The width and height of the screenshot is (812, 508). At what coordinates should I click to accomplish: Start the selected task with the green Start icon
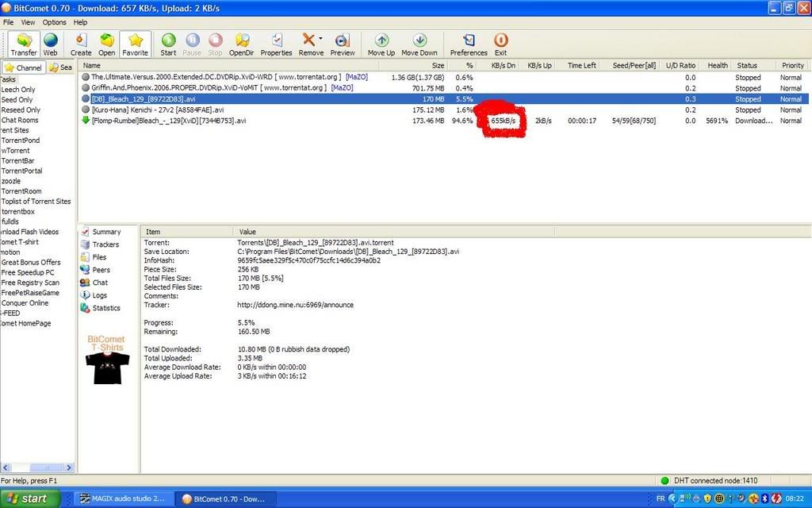[x=168, y=44]
